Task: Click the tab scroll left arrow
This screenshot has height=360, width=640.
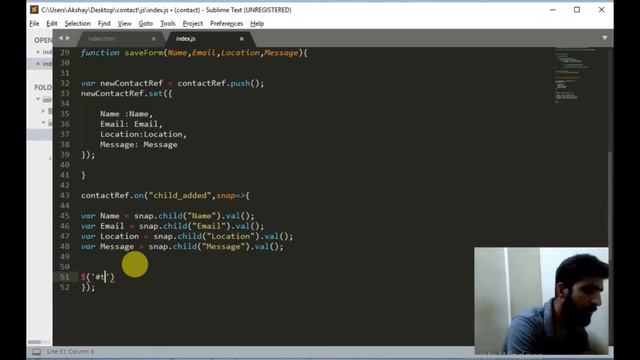Action: coord(61,38)
